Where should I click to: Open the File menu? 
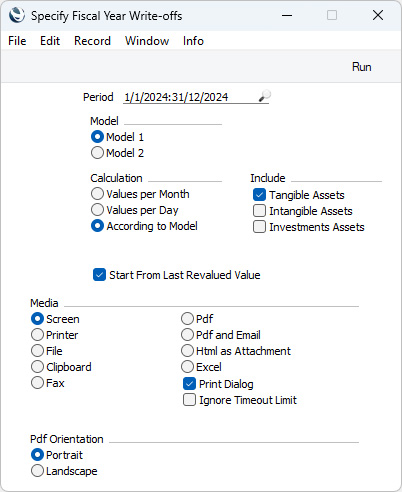coord(17,41)
